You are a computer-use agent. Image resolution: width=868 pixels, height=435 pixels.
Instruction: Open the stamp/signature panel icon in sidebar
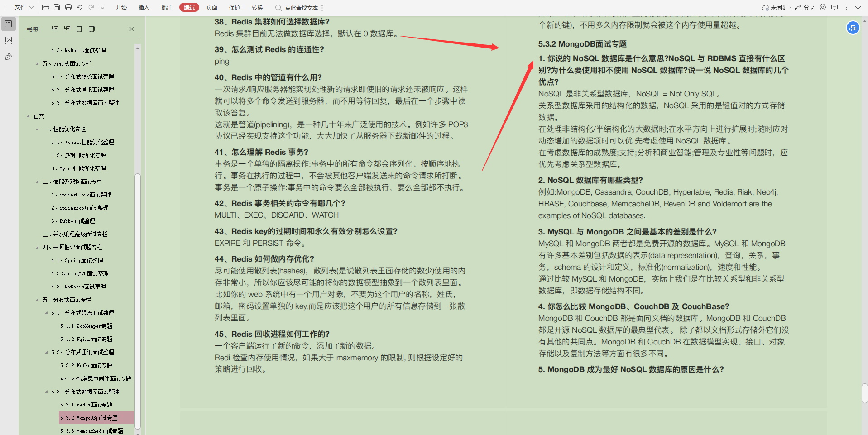tap(9, 57)
